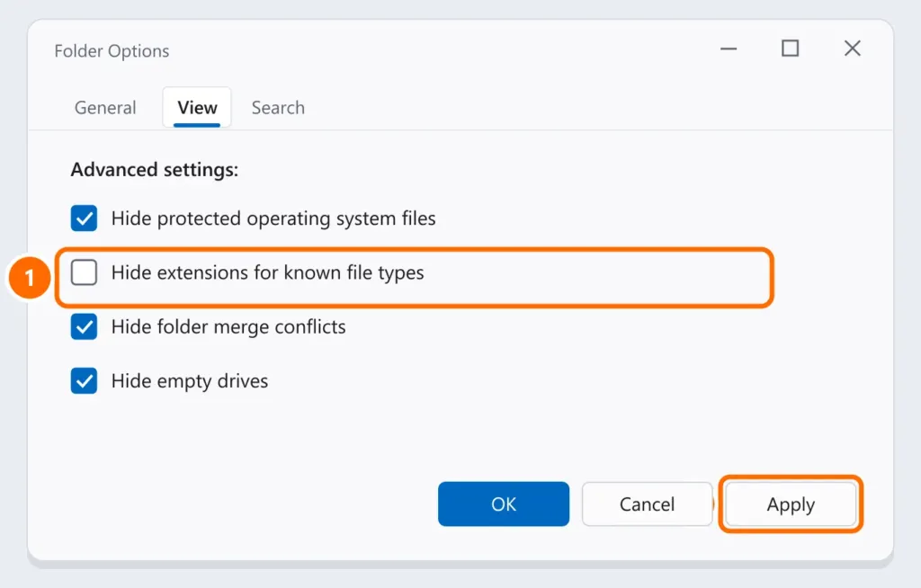Check Hide extensions for known file types
This screenshot has width=921, height=588.
click(x=84, y=272)
